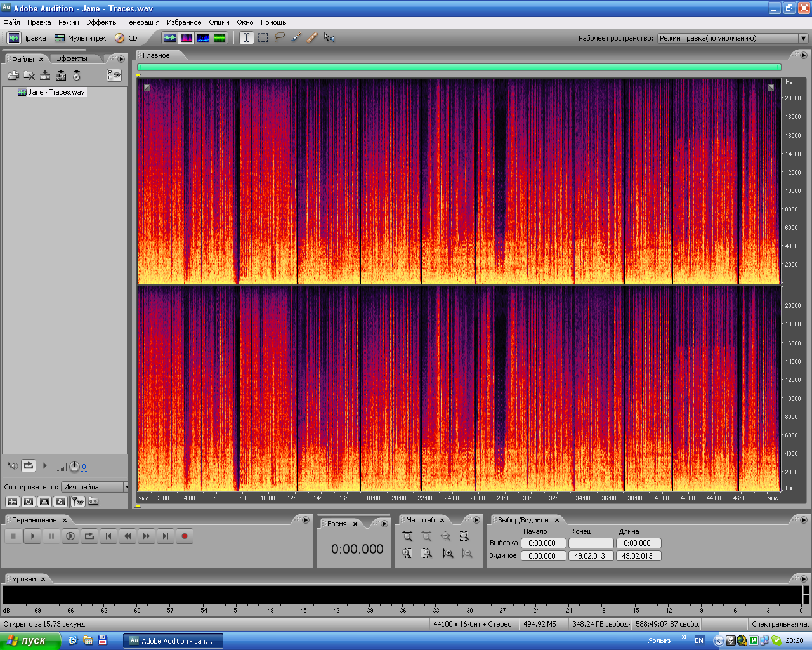Toggle Loop Play in Files panel

(x=29, y=466)
